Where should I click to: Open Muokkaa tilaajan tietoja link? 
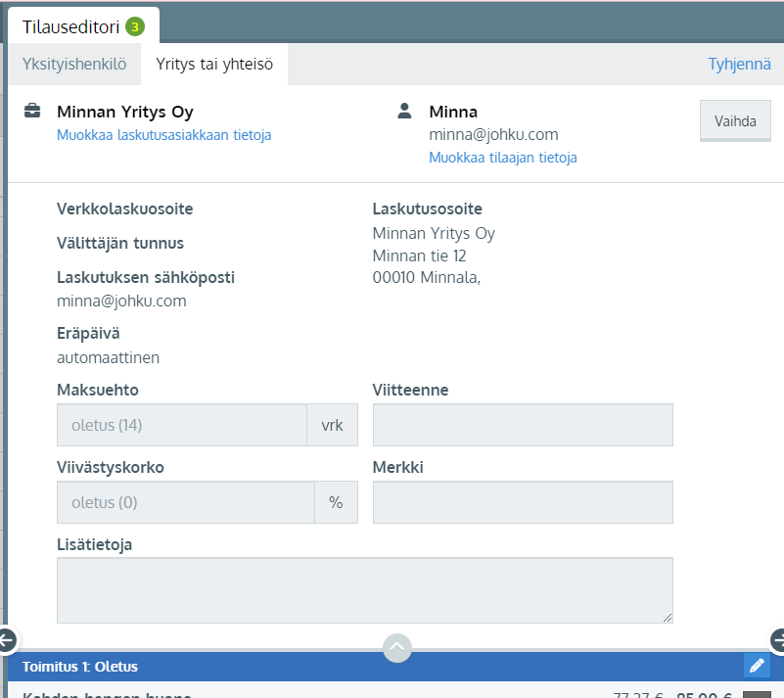point(502,158)
